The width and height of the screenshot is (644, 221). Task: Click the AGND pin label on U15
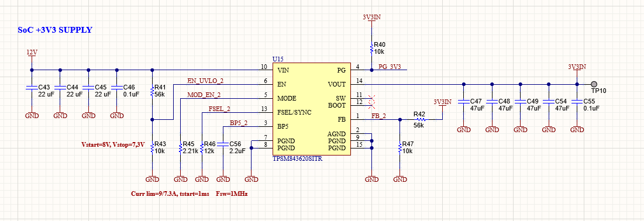[337, 134]
